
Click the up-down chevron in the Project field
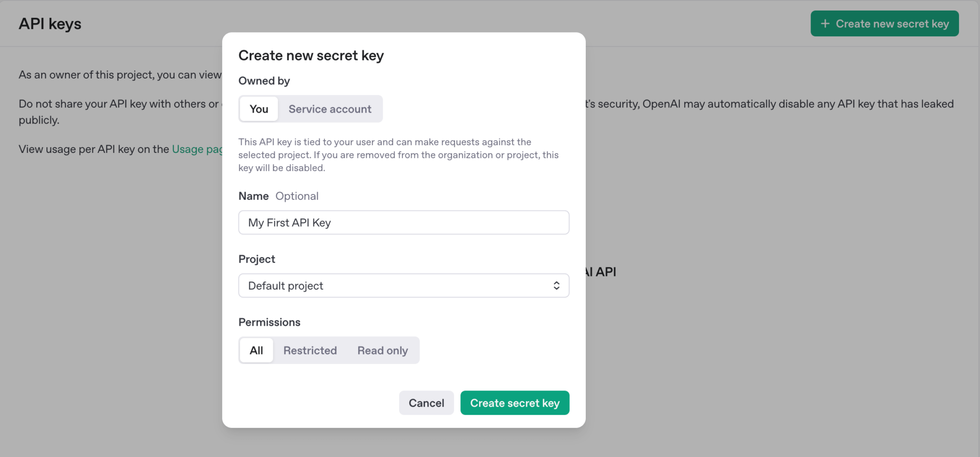[x=556, y=286]
